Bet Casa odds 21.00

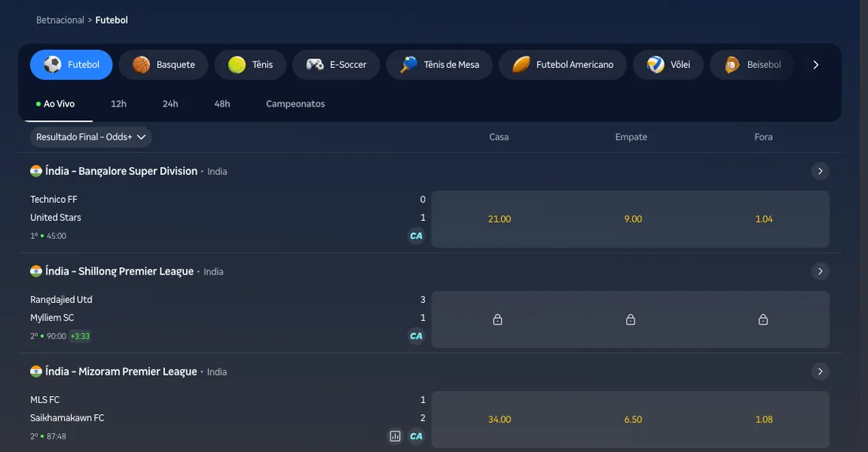(499, 219)
